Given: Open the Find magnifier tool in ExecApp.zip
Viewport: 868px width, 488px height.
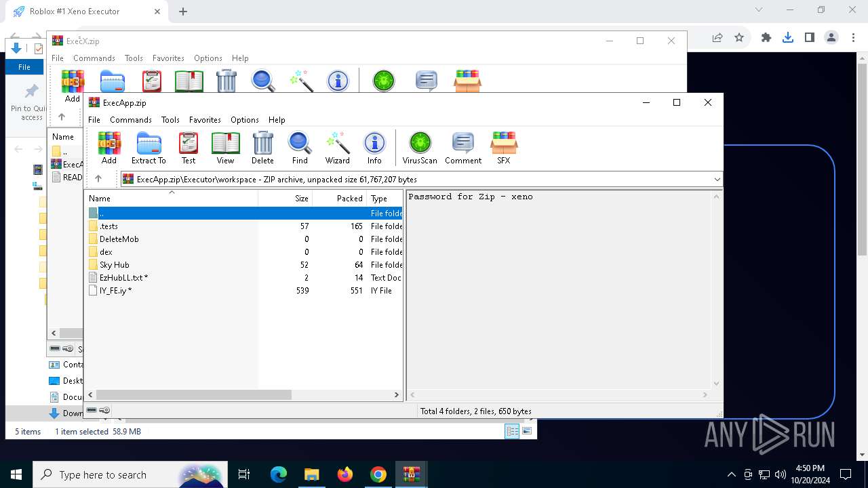Looking at the screenshot, I should pyautogui.click(x=300, y=148).
